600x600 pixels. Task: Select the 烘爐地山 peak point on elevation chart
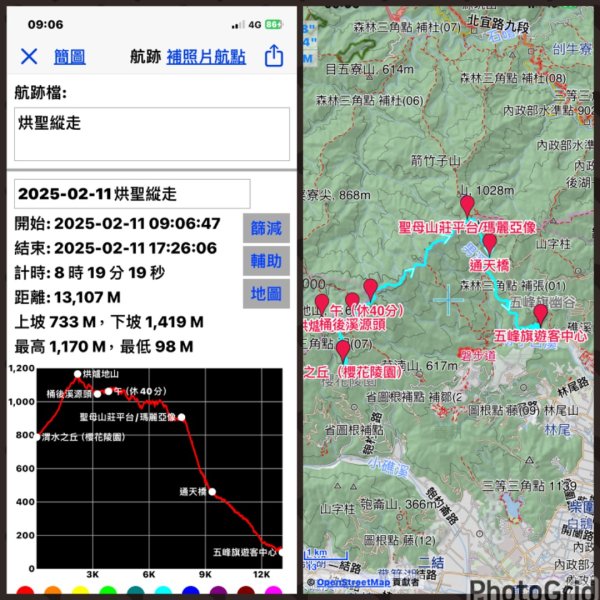pos(77,374)
